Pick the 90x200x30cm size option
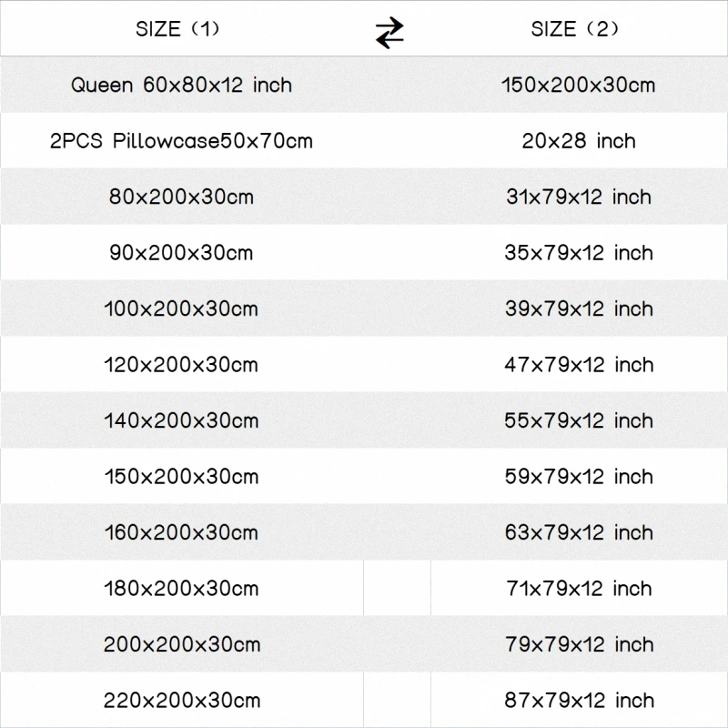 (x=182, y=253)
